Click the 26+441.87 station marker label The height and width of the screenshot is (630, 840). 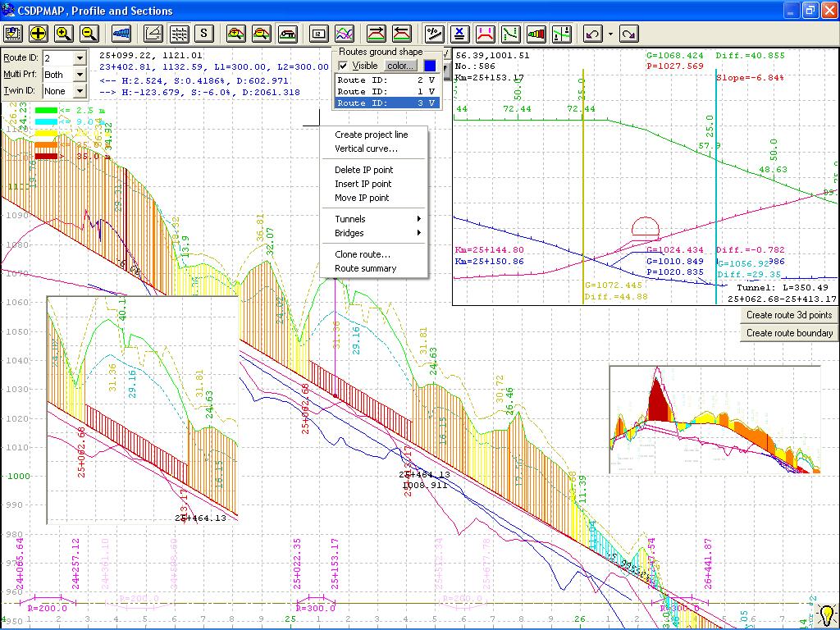coord(708,564)
